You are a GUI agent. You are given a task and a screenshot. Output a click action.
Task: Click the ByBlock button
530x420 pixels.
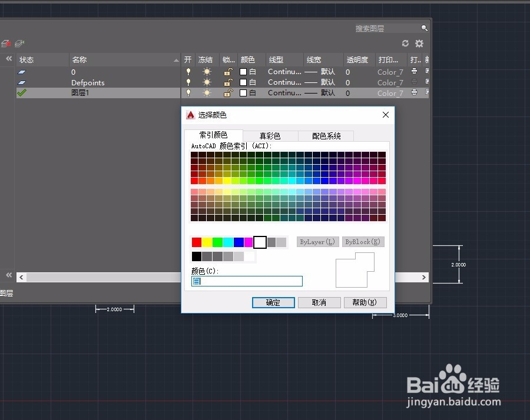(363, 242)
